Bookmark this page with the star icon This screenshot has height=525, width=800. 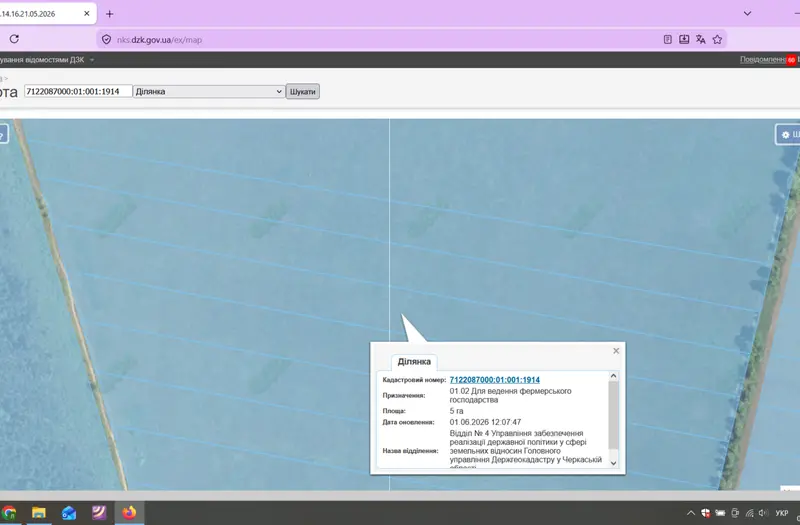pyautogui.click(x=717, y=39)
